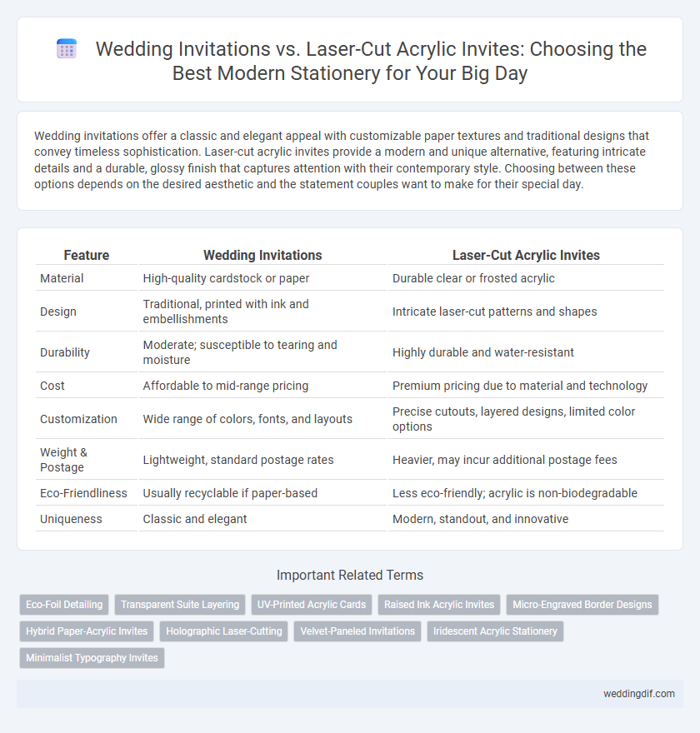Open the Eco-Foil Detailing tag
The height and width of the screenshot is (733, 700).
64,605
